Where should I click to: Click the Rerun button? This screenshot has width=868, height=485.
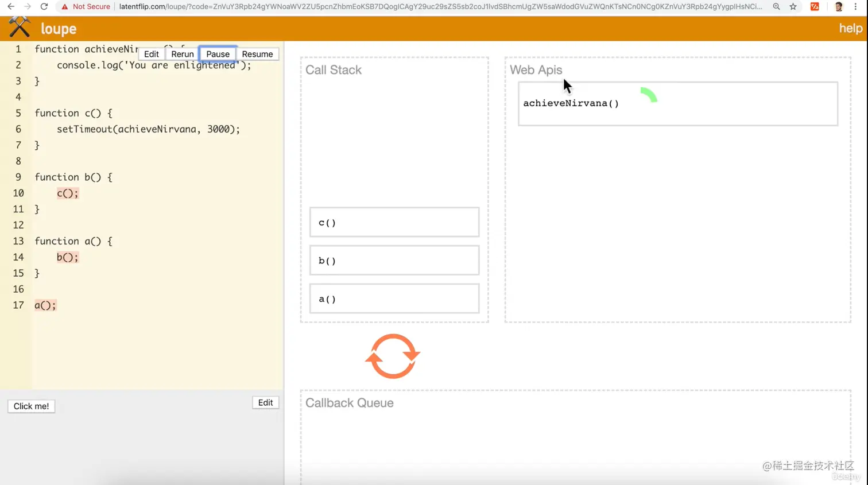(x=183, y=54)
